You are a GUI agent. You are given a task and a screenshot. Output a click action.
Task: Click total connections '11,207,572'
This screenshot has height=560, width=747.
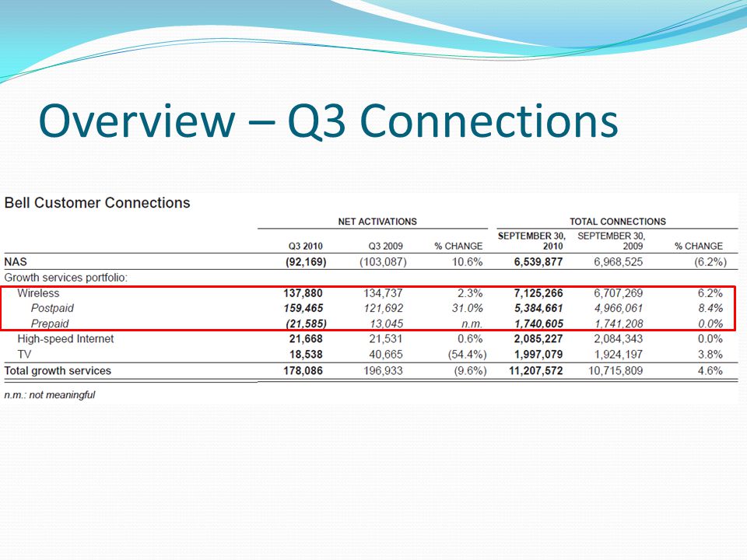click(x=536, y=371)
